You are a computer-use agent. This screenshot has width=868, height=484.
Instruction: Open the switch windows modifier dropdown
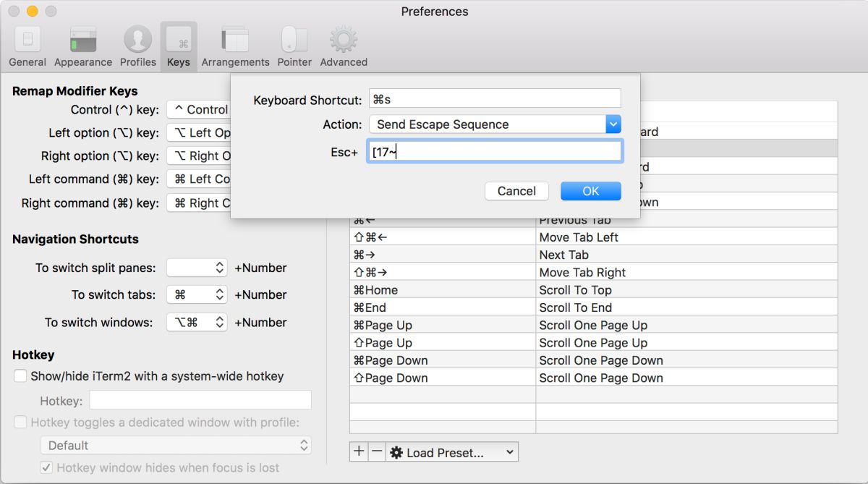pos(197,322)
